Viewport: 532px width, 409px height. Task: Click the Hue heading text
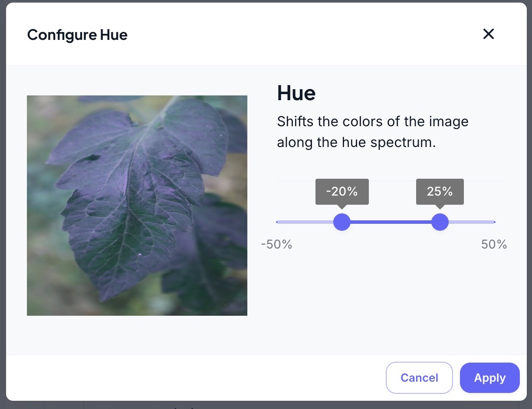(296, 93)
